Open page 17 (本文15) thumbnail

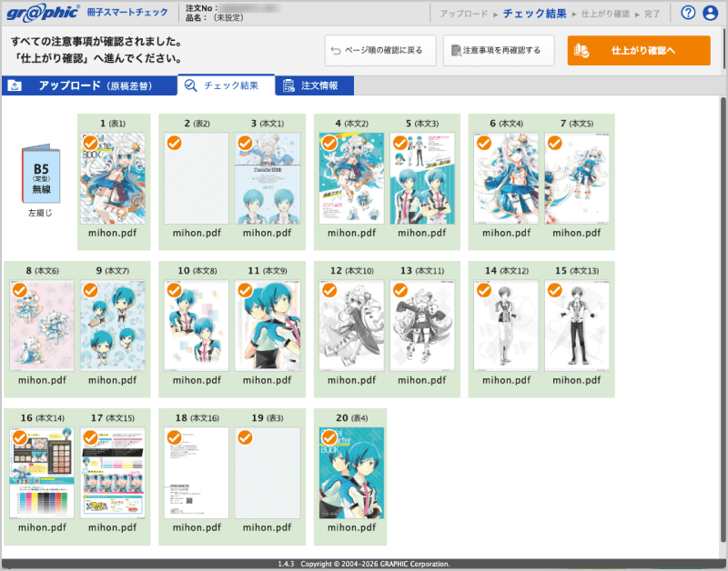113,473
